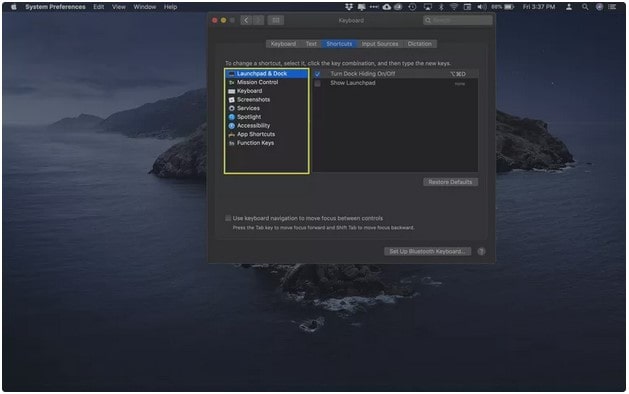Open the user account menu bar icon
Screen dimensions: 629x394
pos(569,7)
